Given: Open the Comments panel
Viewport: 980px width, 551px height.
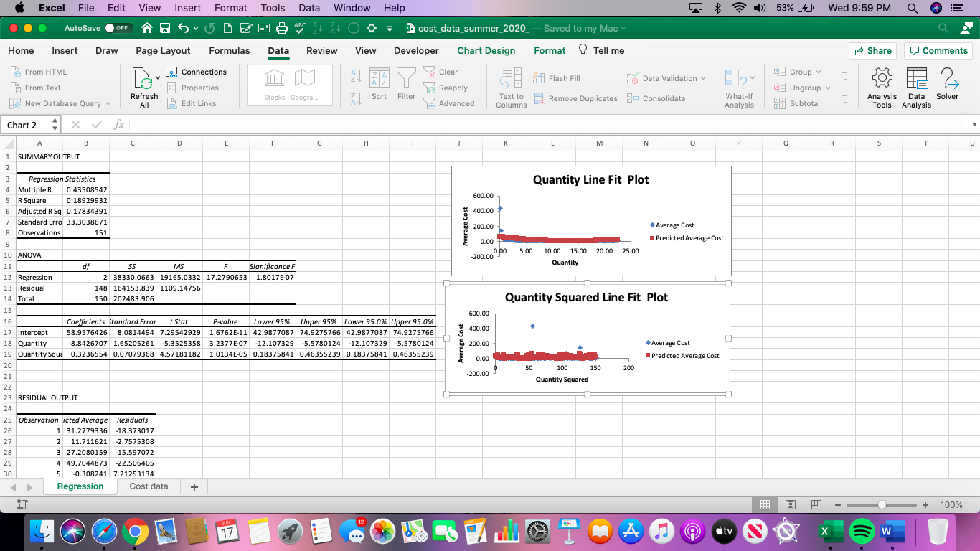Looking at the screenshot, I should tap(938, 50).
